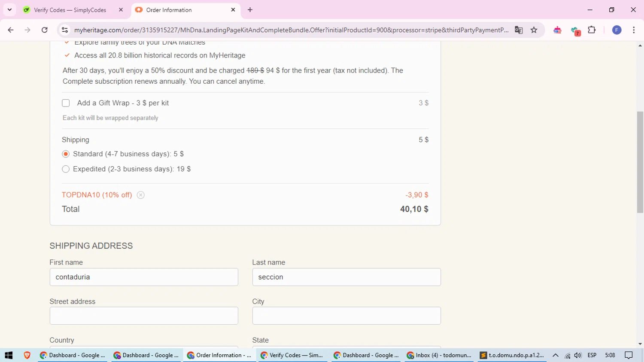Click the translate page icon

(x=519, y=30)
